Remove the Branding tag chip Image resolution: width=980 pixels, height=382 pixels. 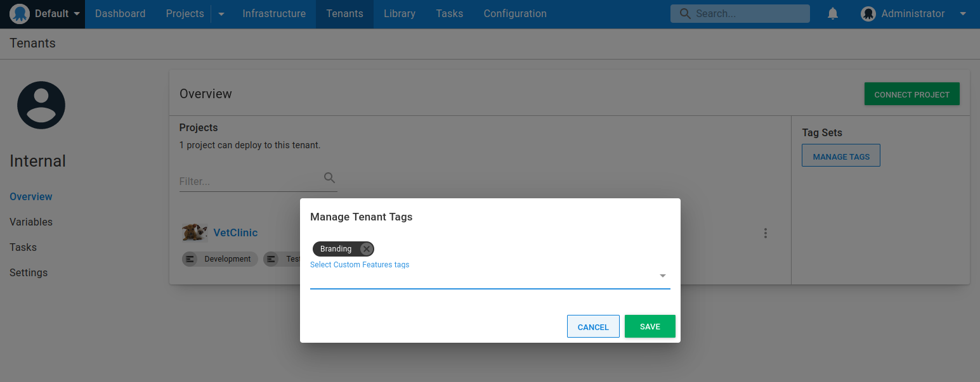pos(366,249)
